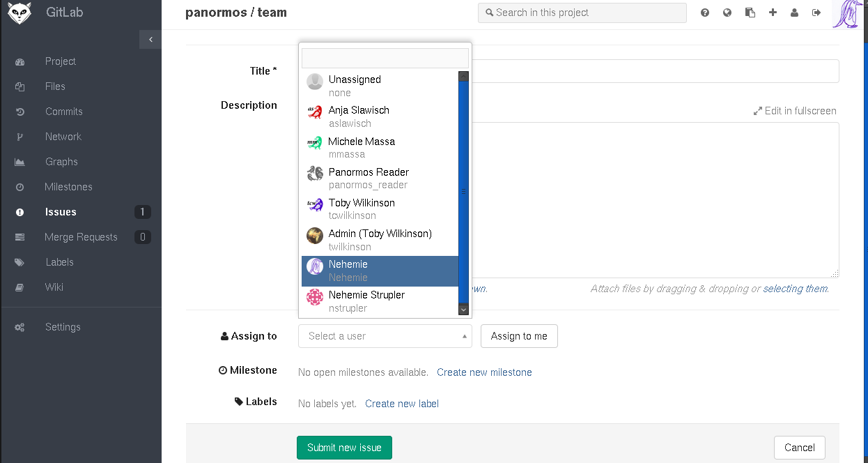Viewport: 868px width, 463px height.
Task: Open the Select a user dropdown
Action: click(x=385, y=336)
